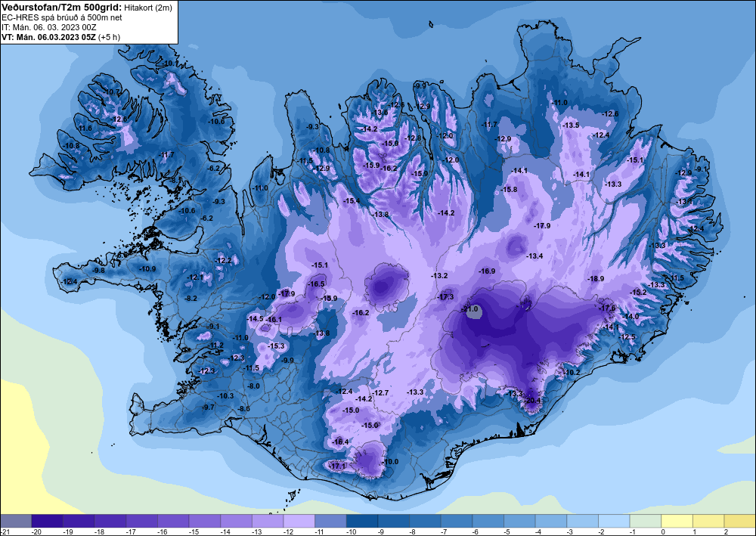The height and width of the screenshot is (536, 756).
Task: Click the -8.2 temperature label
Action: (x=191, y=299)
